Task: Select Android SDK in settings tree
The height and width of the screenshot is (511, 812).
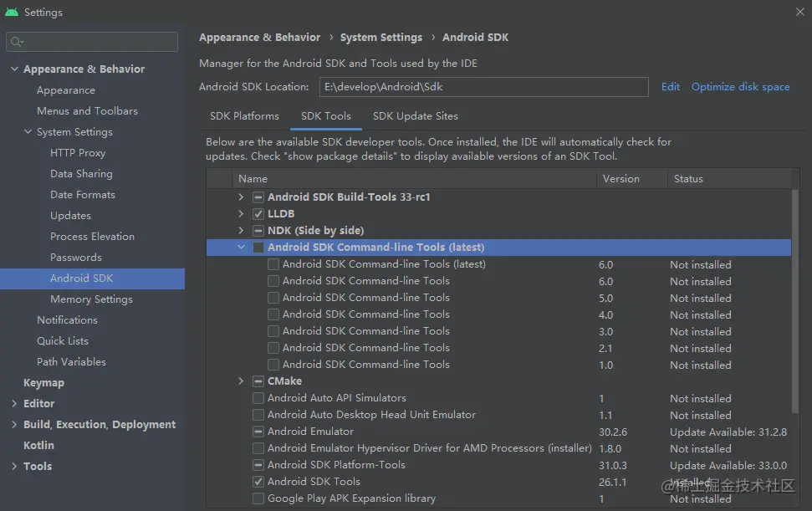Action: [x=92, y=278]
